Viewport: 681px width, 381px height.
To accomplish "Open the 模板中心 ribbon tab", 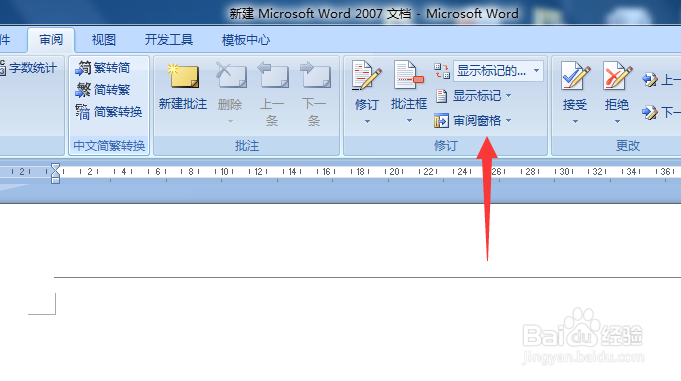I will (x=246, y=40).
